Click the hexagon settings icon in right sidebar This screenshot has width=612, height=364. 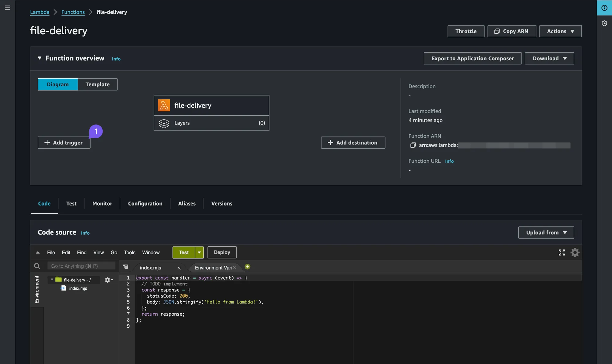[x=604, y=23]
